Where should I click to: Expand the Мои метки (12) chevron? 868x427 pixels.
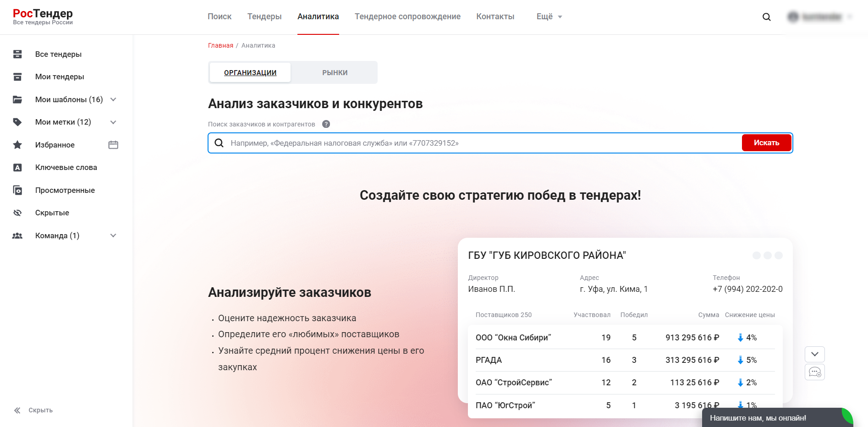click(113, 122)
